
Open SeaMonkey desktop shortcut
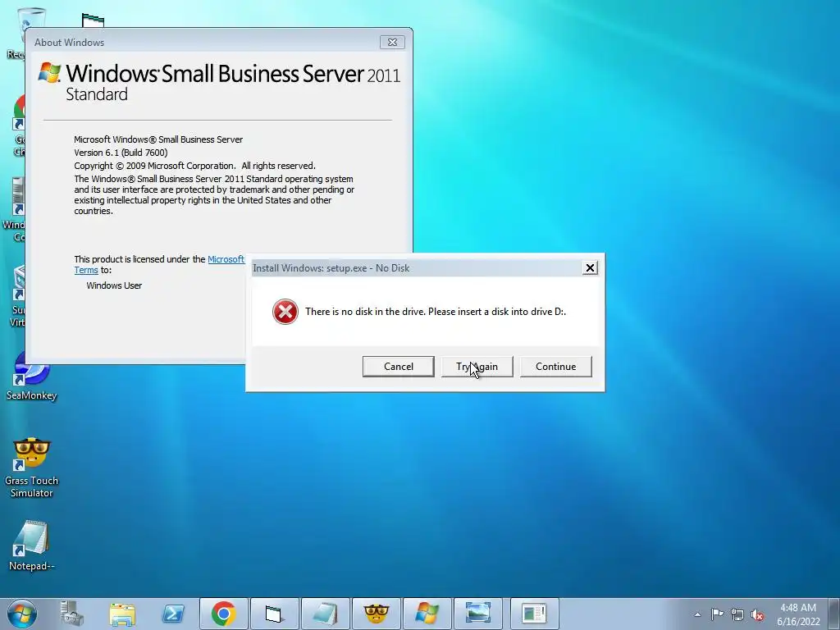coord(31,377)
